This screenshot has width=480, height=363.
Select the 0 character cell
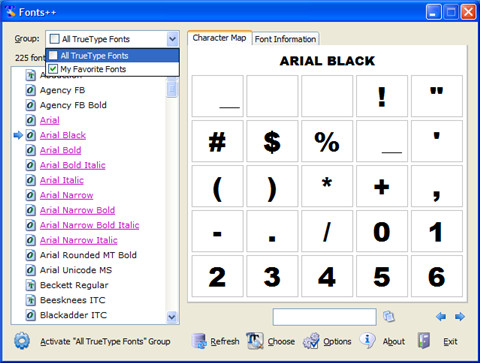(x=382, y=231)
